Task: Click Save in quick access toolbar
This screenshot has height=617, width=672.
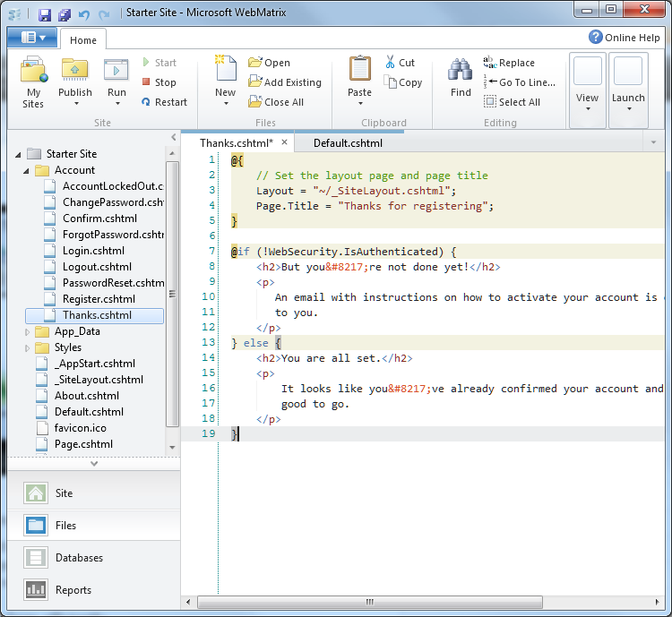Action: tap(45, 15)
